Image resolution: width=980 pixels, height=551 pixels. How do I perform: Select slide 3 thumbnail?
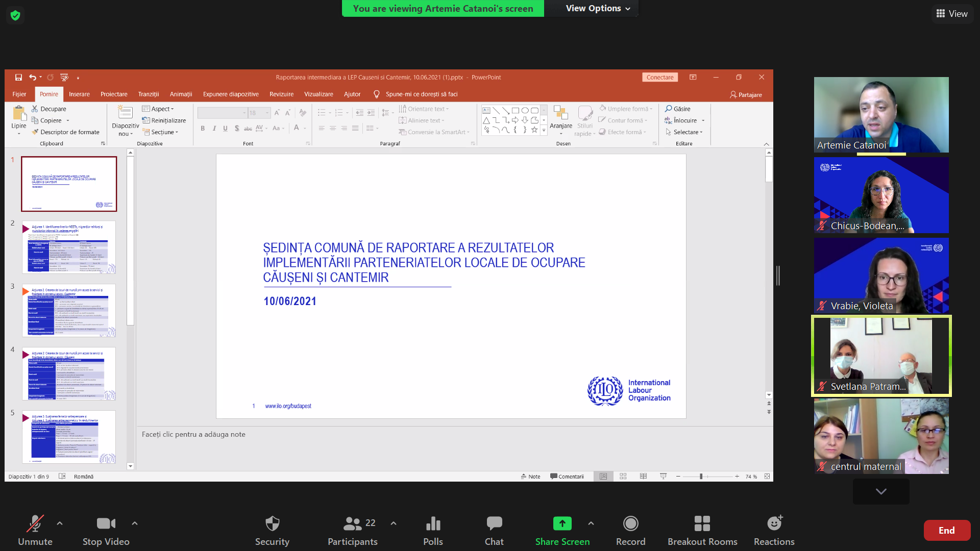click(x=69, y=310)
